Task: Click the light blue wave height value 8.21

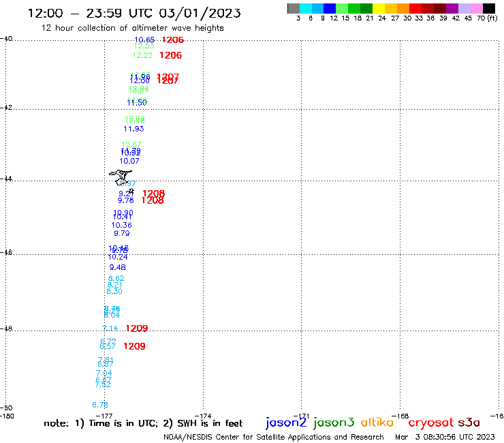Action: pos(114,285)
